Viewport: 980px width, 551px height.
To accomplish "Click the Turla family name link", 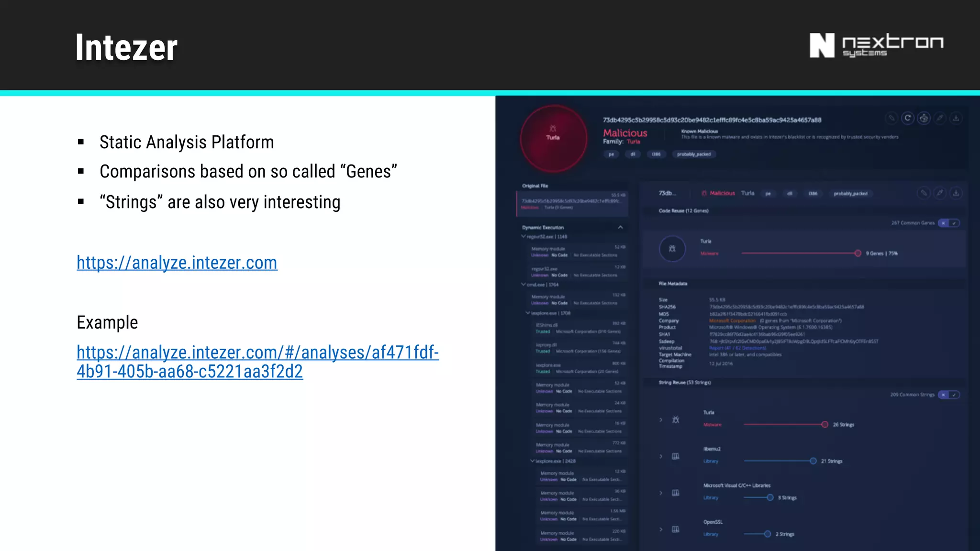I will 634,142.
